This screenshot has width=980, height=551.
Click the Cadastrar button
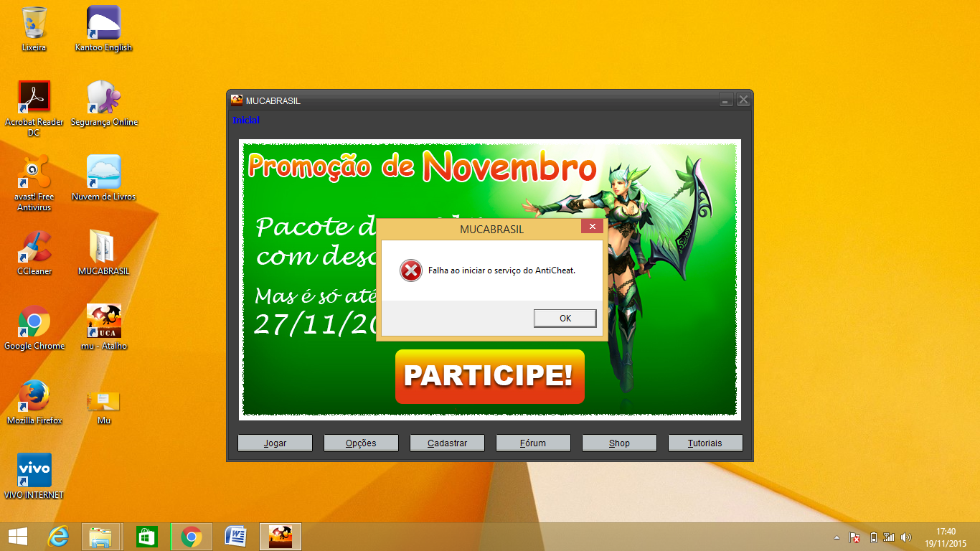(447, 443)
